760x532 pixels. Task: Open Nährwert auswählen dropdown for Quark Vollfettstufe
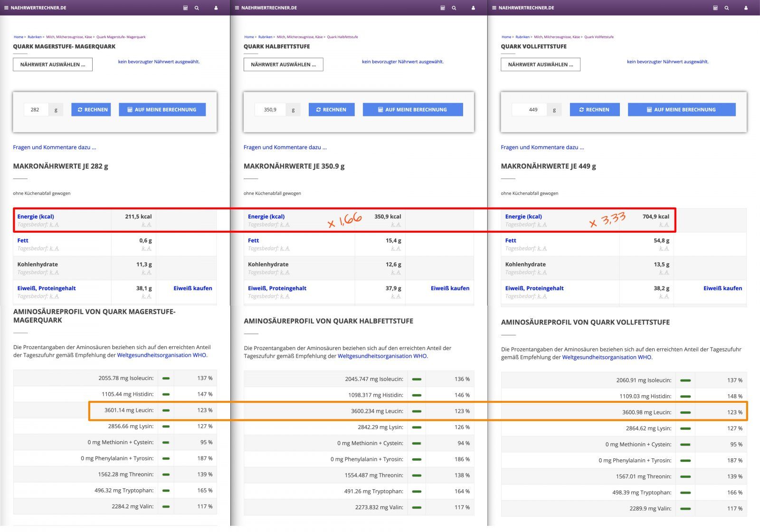tap(540, 65)
